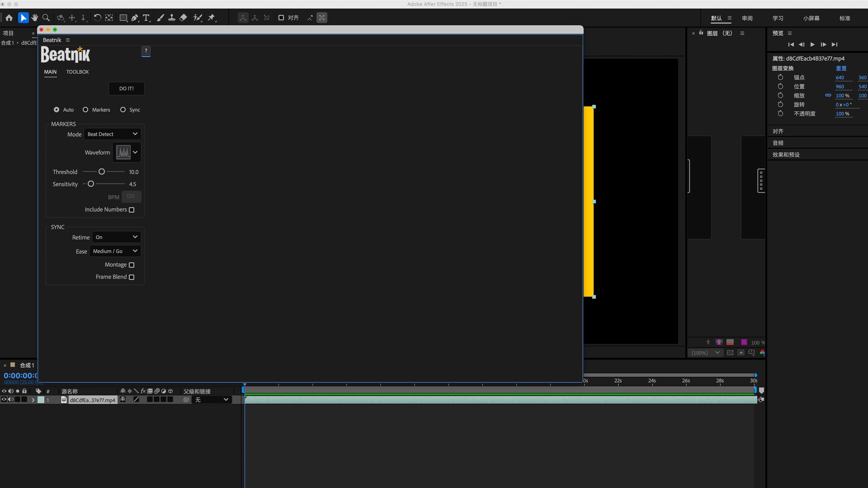
Task: Click the Threshold slider handle
Action: coord(102,172)
